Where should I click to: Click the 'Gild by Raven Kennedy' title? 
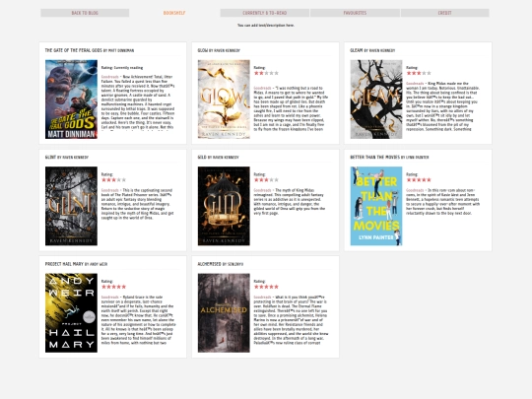pos(219,158)
